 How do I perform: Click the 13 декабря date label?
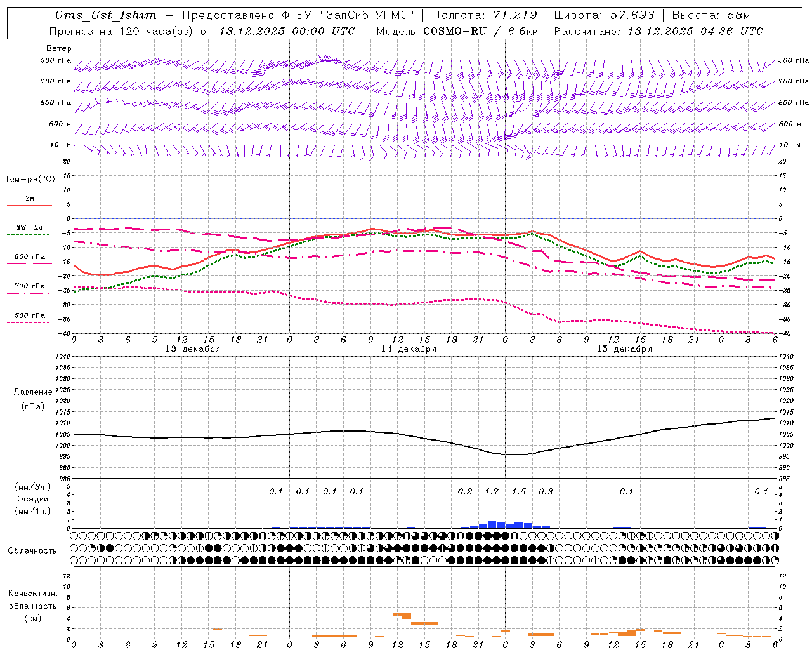193,349
